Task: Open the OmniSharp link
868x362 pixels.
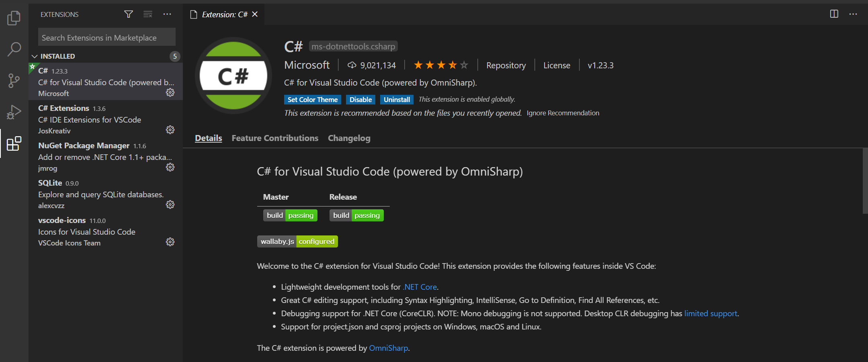Action: point(388,348)
